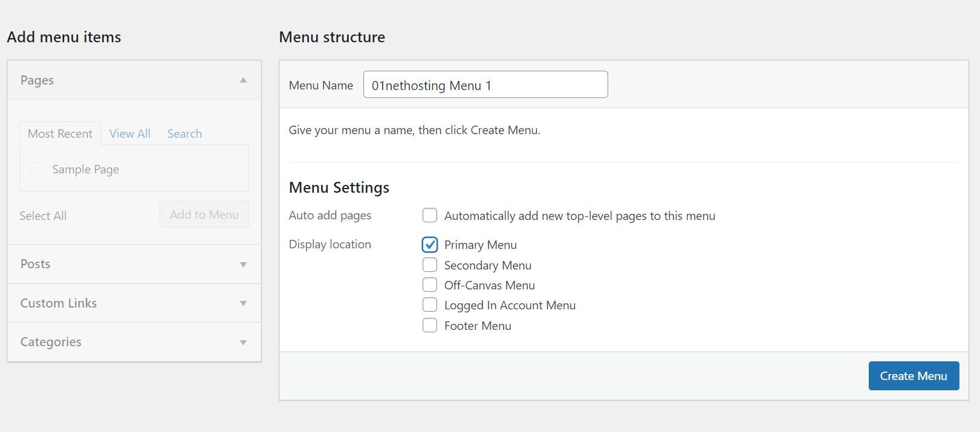Click the Primary Menu label text

click(480, 245)
